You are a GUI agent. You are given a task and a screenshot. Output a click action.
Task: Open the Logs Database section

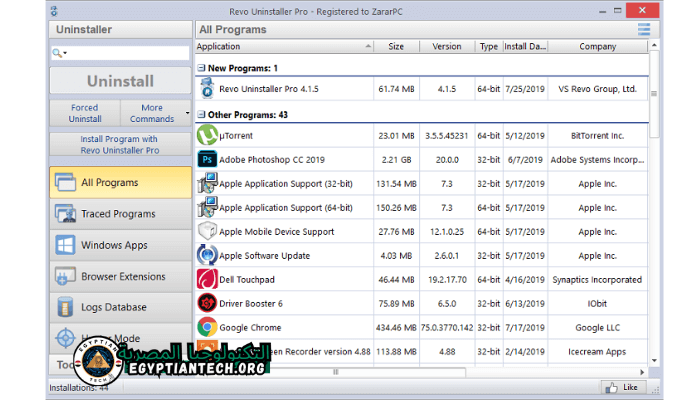tap(121, 307)
